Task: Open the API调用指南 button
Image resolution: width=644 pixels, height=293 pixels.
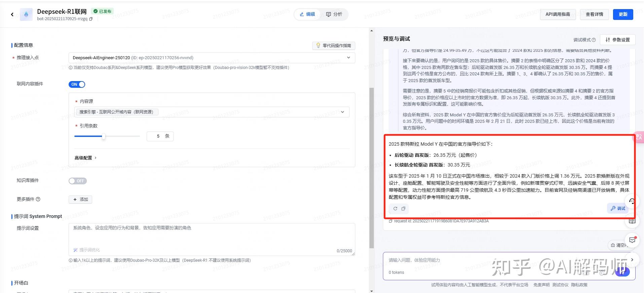Action: click(558, 14)
